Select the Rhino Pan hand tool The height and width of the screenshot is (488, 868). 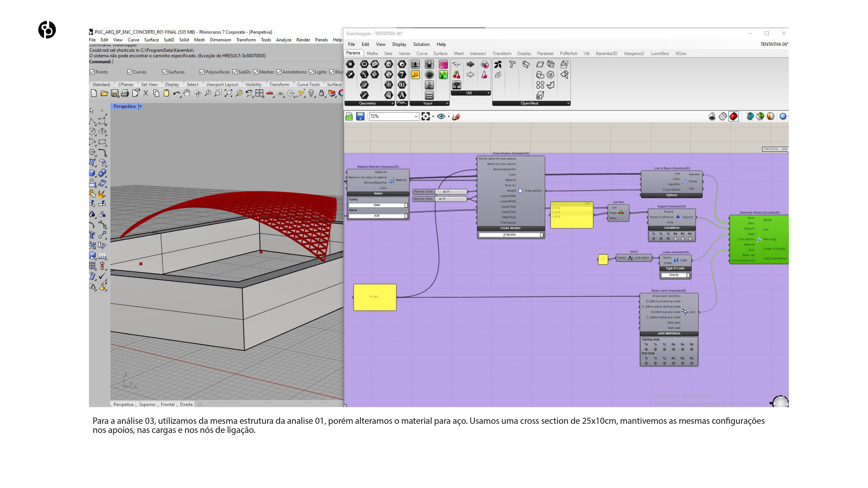[x=187, y=93]
